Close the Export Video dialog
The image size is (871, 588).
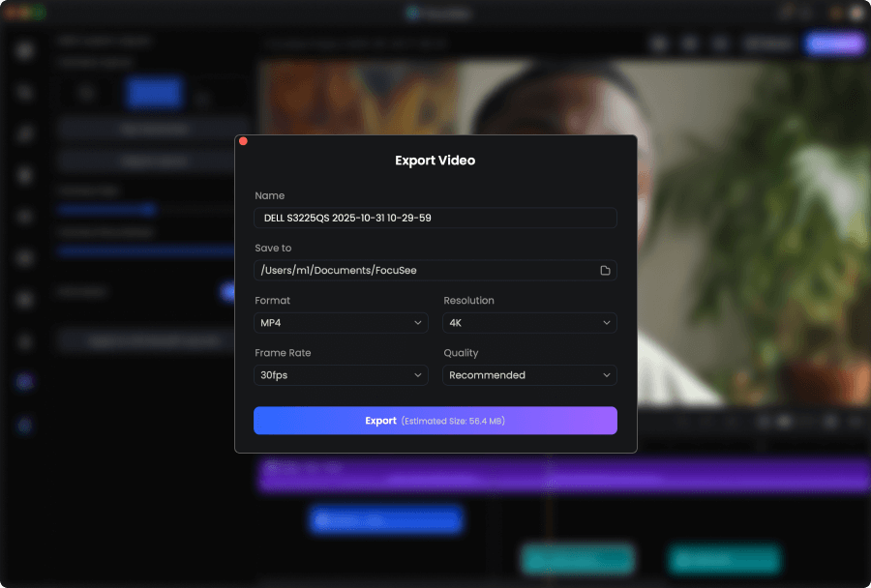click(x=243, y=141)
